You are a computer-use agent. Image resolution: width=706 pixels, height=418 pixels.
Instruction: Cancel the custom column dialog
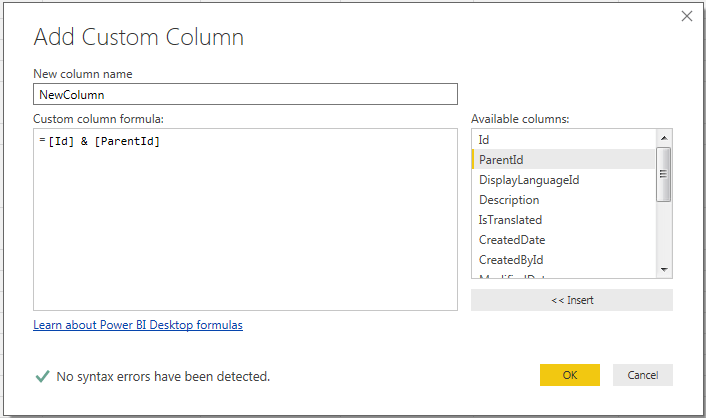coord(642,375)
